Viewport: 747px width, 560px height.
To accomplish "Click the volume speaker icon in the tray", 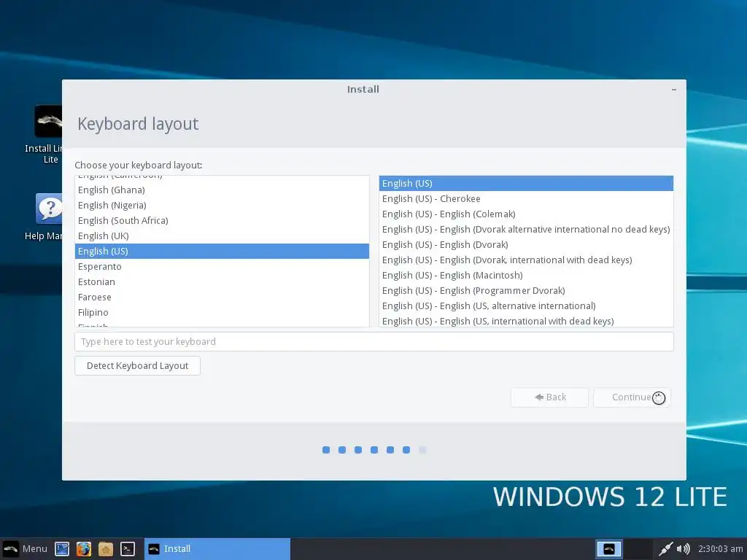I will pyautogui.click(x=683, y=549).
